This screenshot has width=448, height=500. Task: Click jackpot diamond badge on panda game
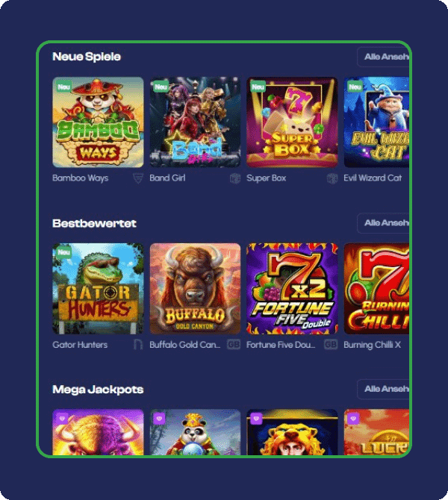coord(159,418)
